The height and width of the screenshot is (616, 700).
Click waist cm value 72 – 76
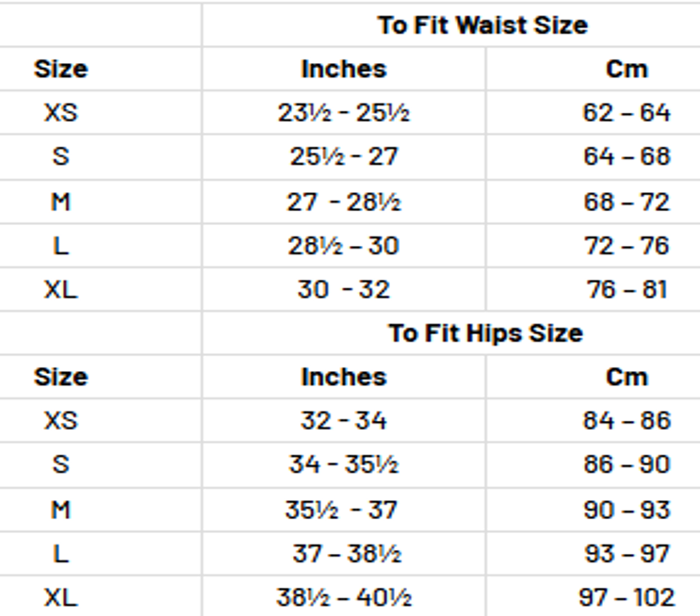point(627,245)
